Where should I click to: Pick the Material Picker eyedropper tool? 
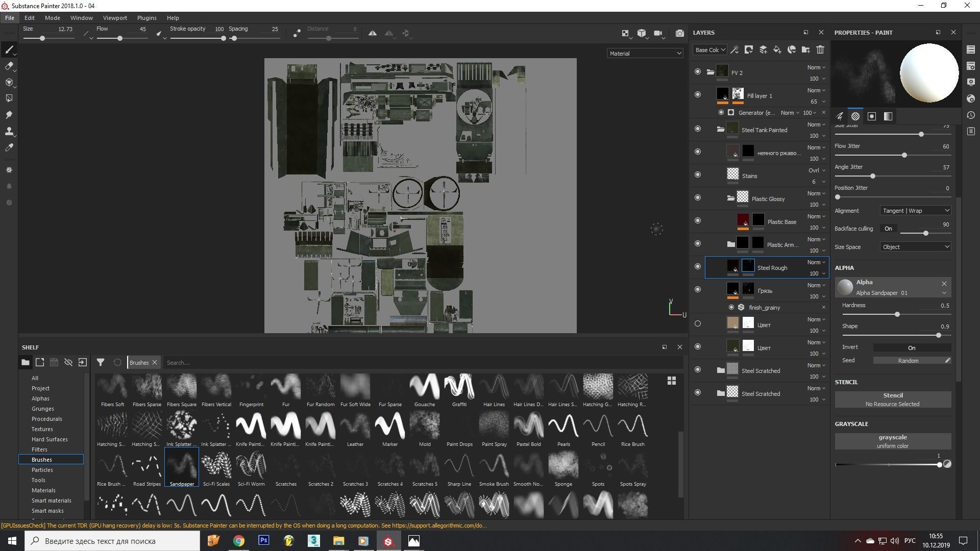tap(9, 147)
